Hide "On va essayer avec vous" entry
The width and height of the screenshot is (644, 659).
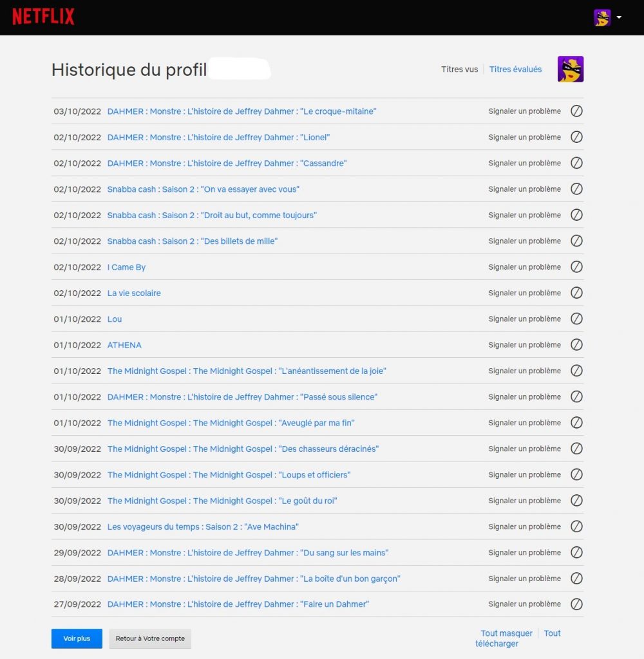(x=576, y=189)
